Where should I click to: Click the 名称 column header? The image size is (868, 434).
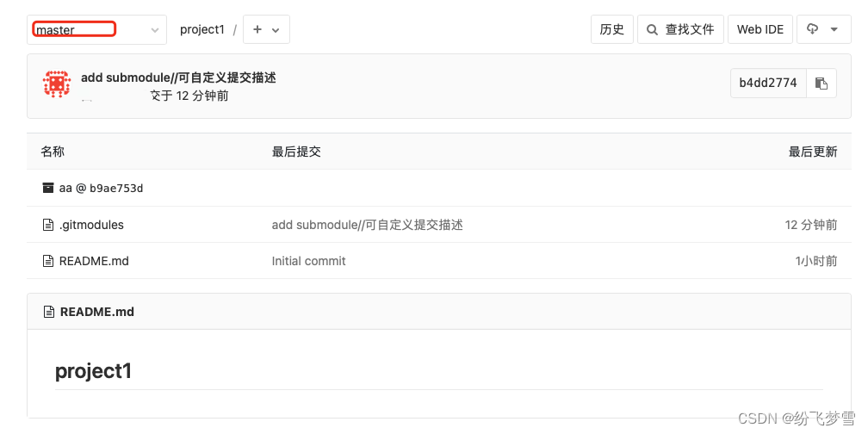[x=53, y=152]
